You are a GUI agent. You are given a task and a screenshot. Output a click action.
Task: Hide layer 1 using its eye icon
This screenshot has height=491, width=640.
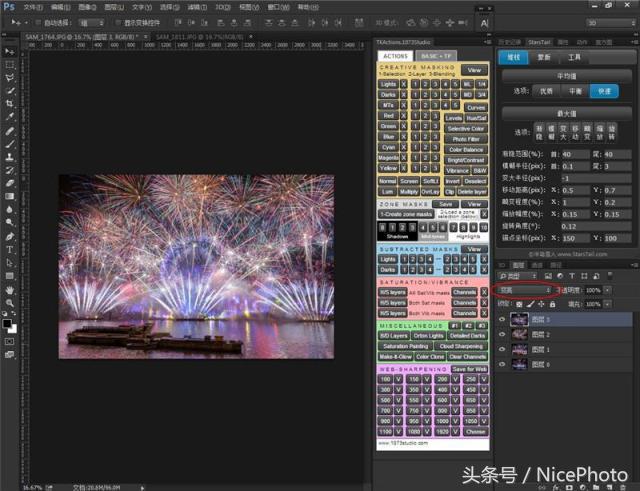(x=502, y=349)
